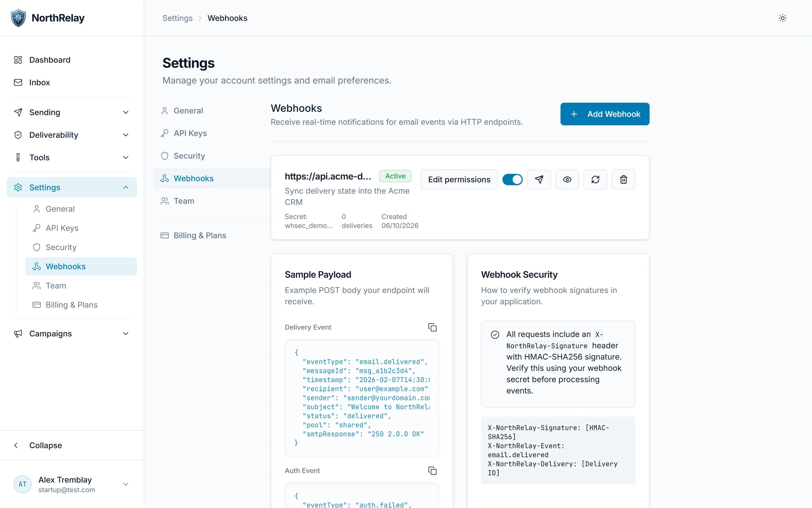Open Webhooks tab in settings navigation

[211, 178]
